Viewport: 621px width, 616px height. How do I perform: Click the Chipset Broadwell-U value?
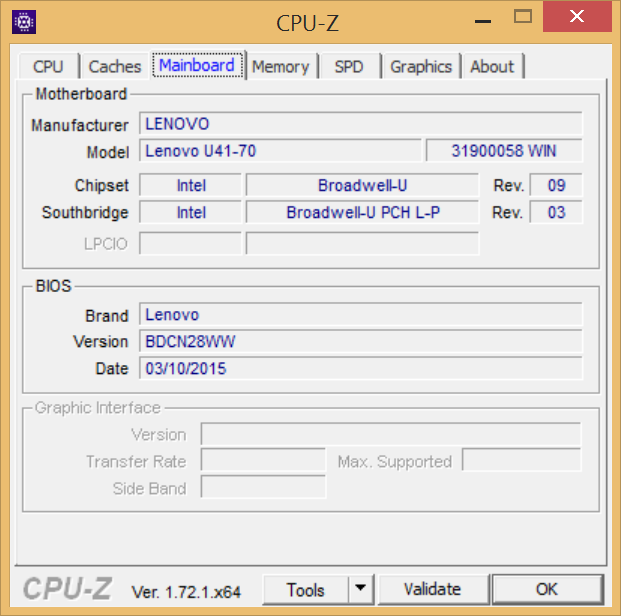(x=362, y=185)
